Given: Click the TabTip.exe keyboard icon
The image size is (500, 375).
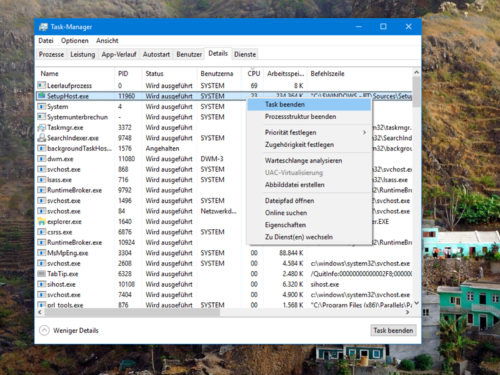Looking at the screenshot, I should coord(41,274).
